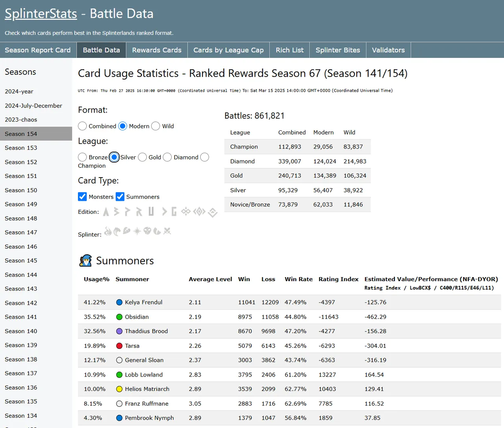Filter by Life splinter star icon

(x=137, y=231)
